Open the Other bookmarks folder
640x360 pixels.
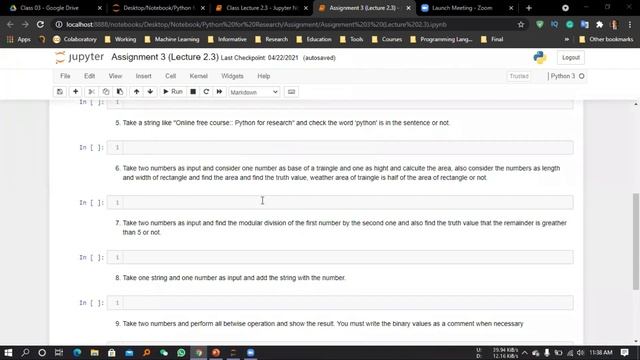click(606, 40)
